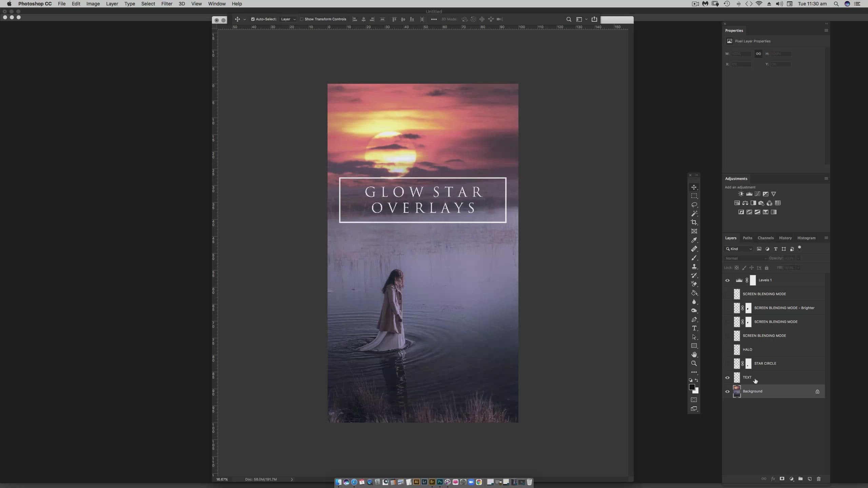
Task: Switch to the Channels tab
Action: [765, 238]
